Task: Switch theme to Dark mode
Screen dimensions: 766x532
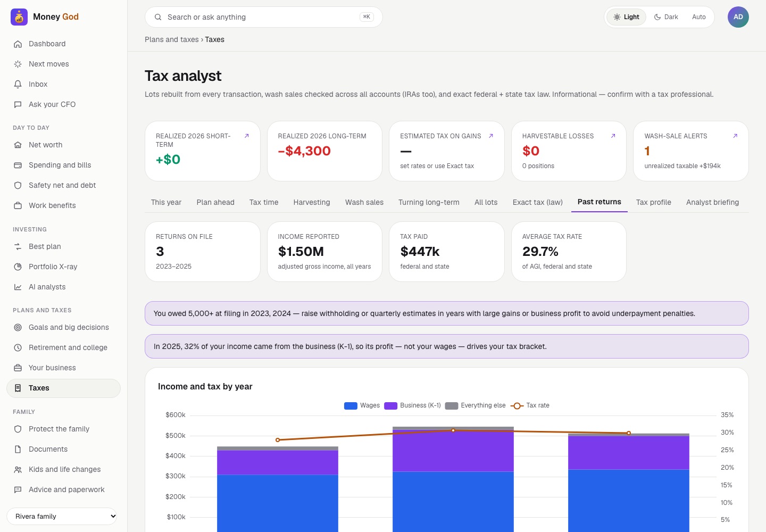Action: pos(666,17)
